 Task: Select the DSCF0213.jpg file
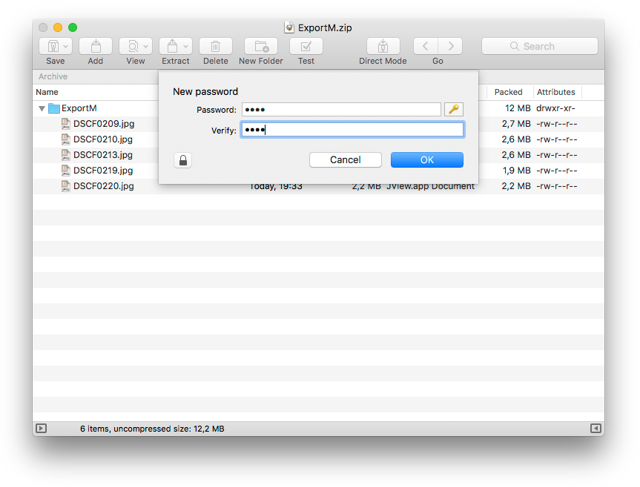point(103,155)
